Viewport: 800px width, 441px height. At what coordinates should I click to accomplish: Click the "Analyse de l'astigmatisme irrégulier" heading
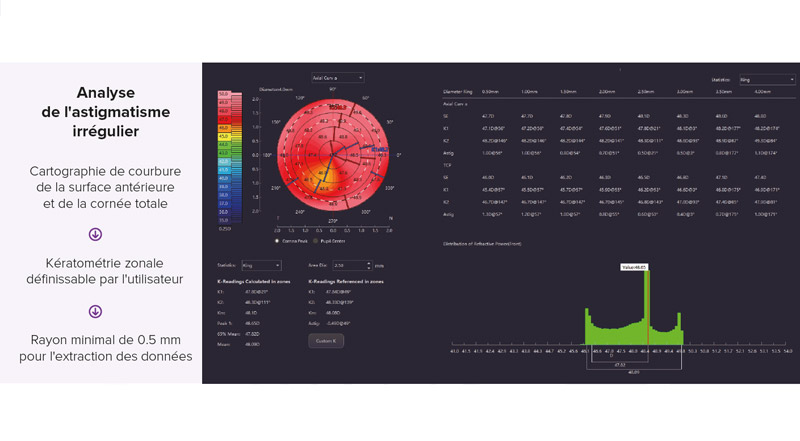point(106,112)
